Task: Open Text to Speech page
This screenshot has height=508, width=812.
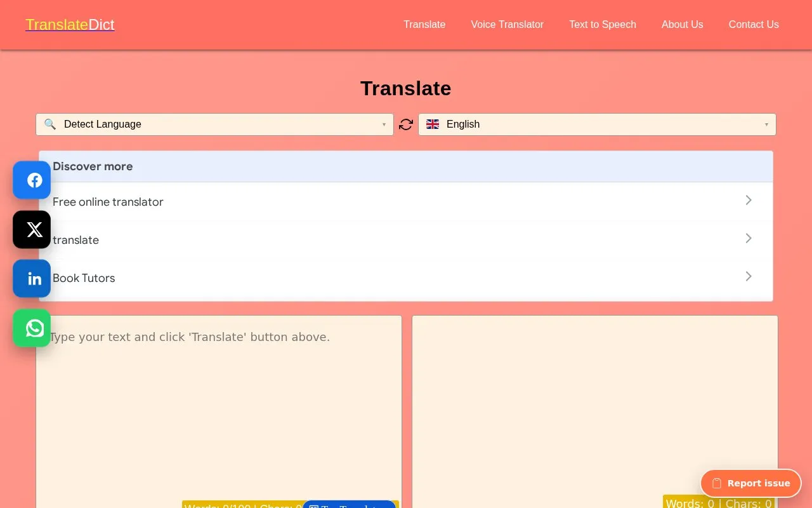Action: coord(602,24)
